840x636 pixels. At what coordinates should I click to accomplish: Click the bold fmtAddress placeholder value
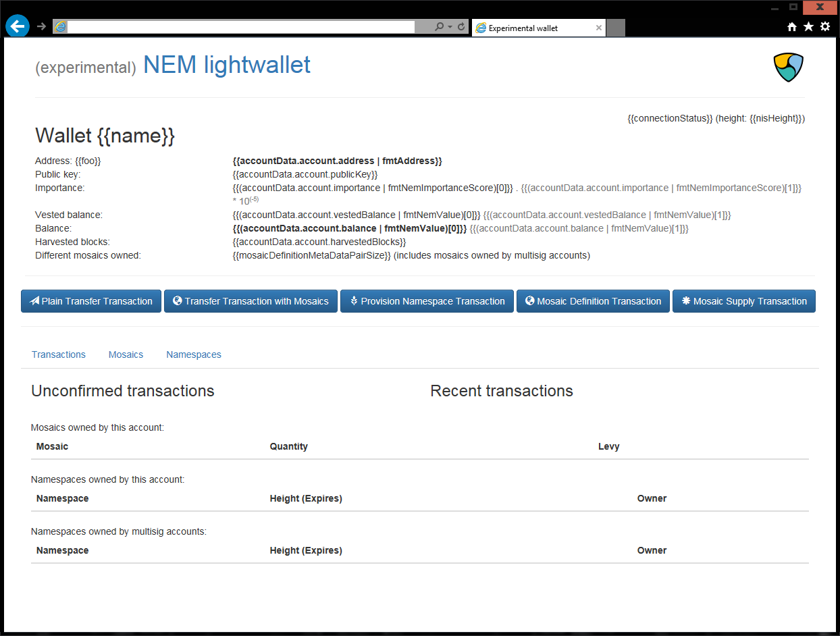[x=338, y=161]
